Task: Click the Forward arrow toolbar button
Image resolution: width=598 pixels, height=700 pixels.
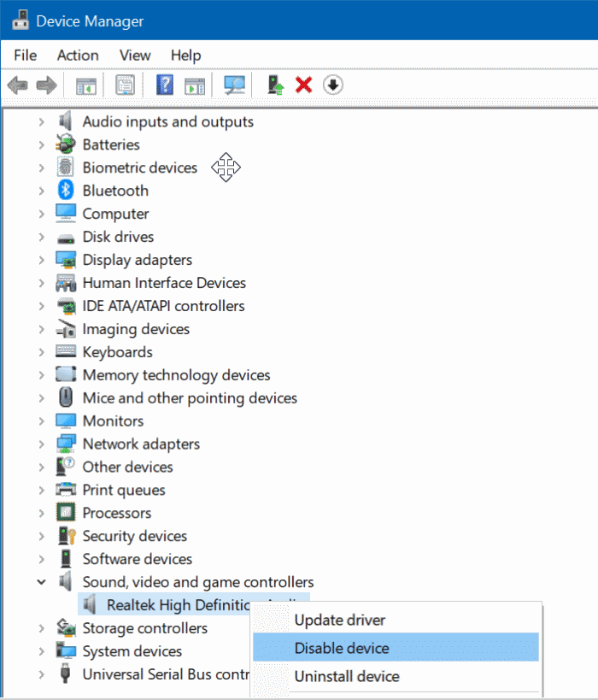Action: (46, 85)
